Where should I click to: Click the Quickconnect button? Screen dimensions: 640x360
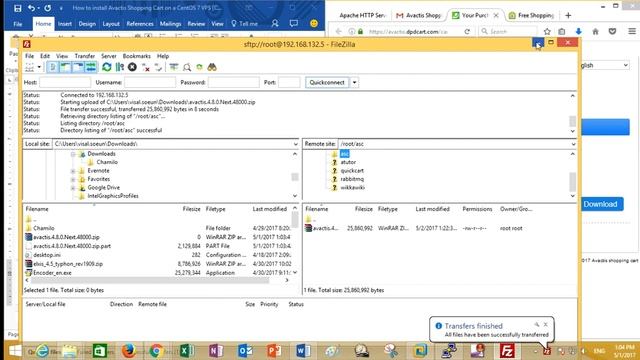[327, 82]
